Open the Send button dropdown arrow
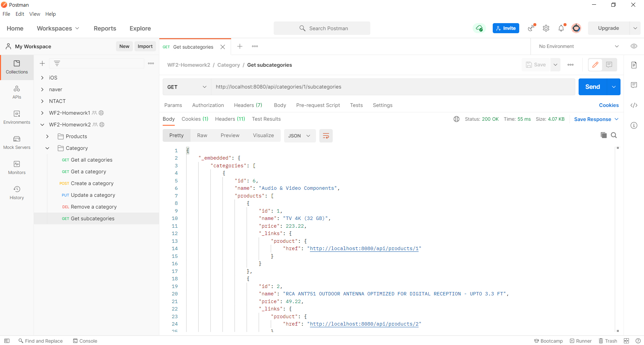This screenshot has height=345, width=644. pyautogui.click(x=614, y=87)
